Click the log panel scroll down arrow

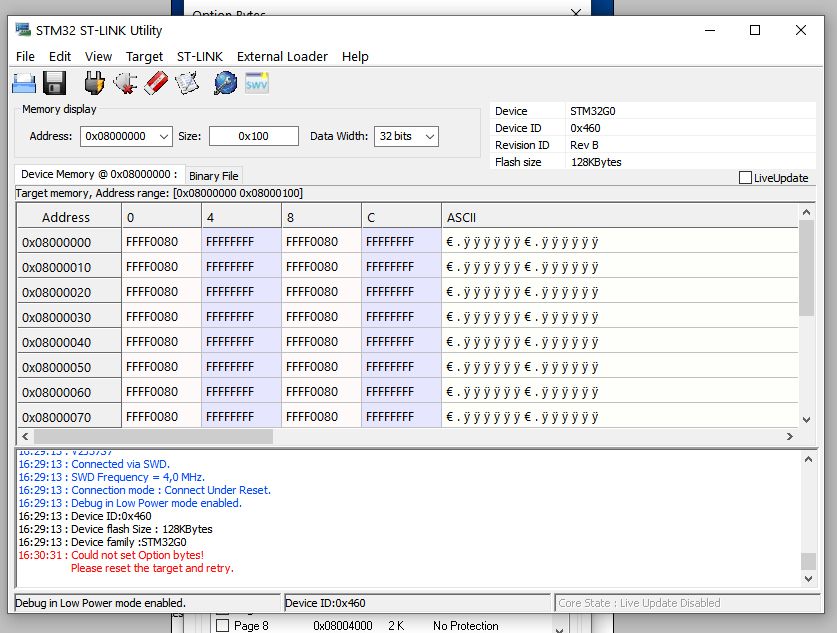(x=808, y=579)
